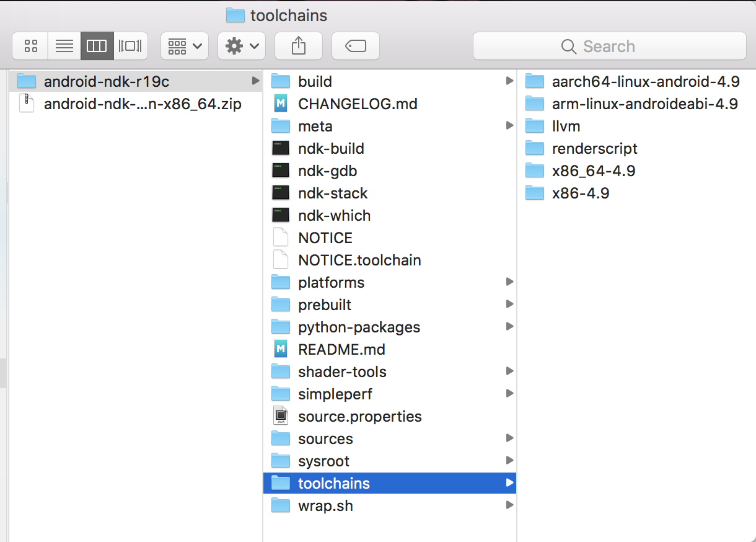Image resolution: width=756 pixels, height=542 pixels.
Task: Select the column view icon
Action: (97, 46)
